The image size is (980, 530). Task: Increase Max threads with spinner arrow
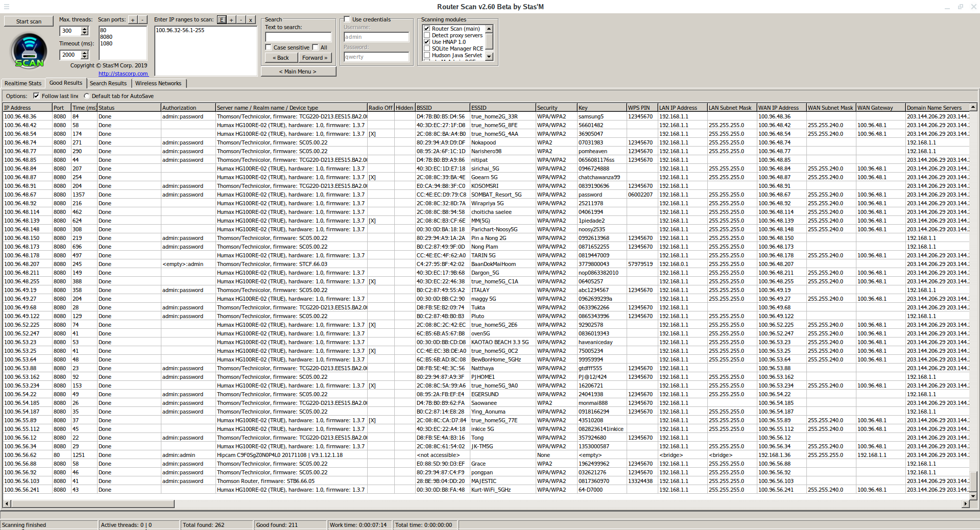click(85, 29)
